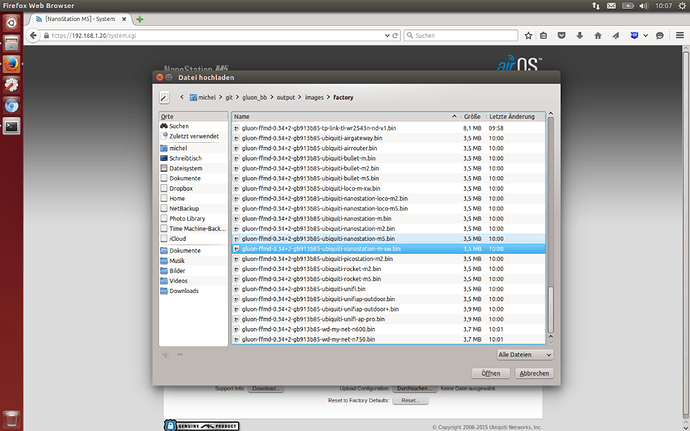Click the reload page icon in URL bar
The height and width of the screenshot is (431, 690).
coord(395,36)
